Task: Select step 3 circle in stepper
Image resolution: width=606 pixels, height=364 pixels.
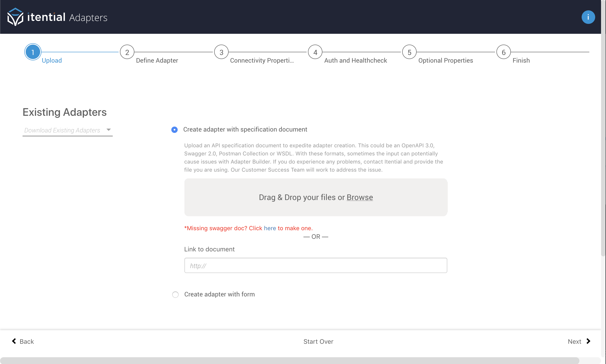Action: click(x=221, y=52)
